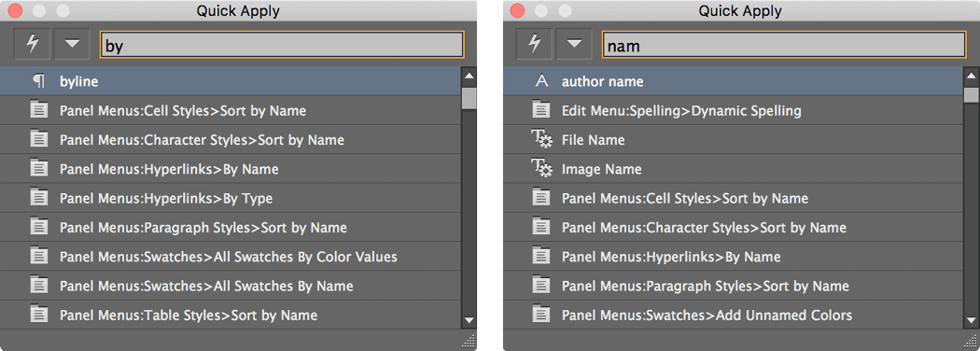Choose Edit Menu:Spelling>Dynamic Spelling
Screen dimensions: 980x351
click(733, 110)
